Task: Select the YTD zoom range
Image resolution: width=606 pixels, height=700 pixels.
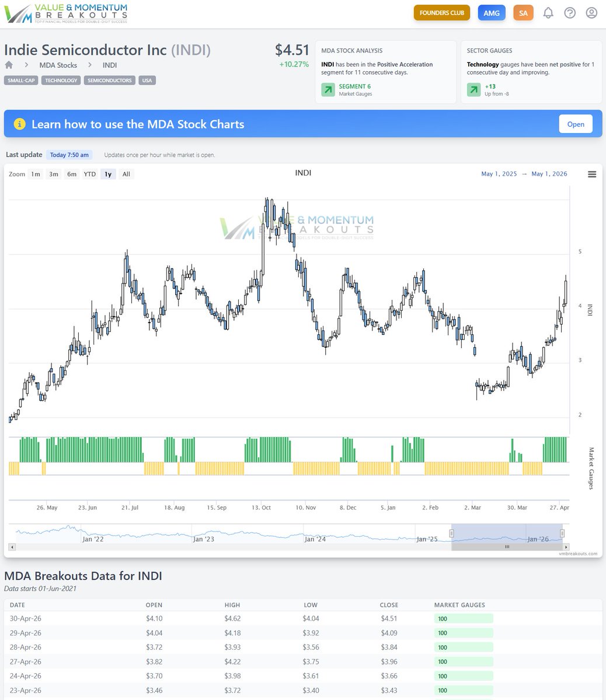Action: pos(89,174)
